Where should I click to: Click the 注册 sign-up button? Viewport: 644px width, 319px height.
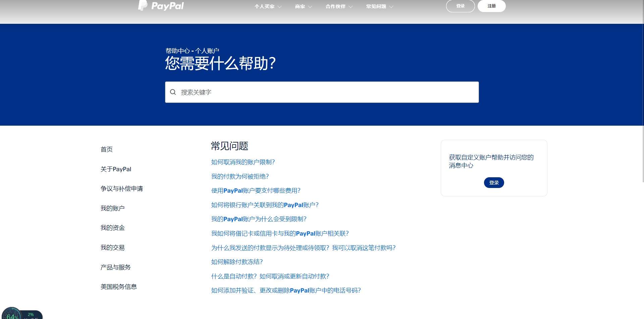coord(492,6)
